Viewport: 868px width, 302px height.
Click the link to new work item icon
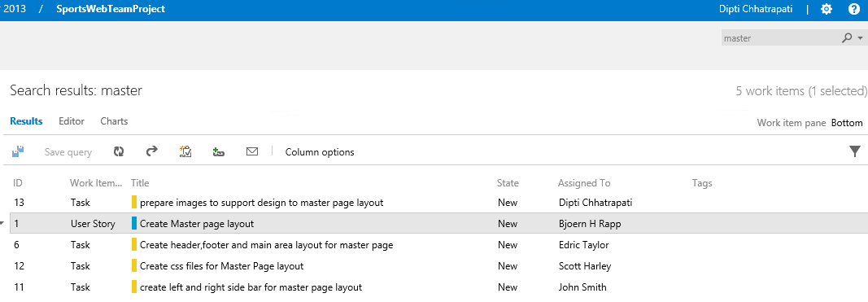[x=218, y=151]
